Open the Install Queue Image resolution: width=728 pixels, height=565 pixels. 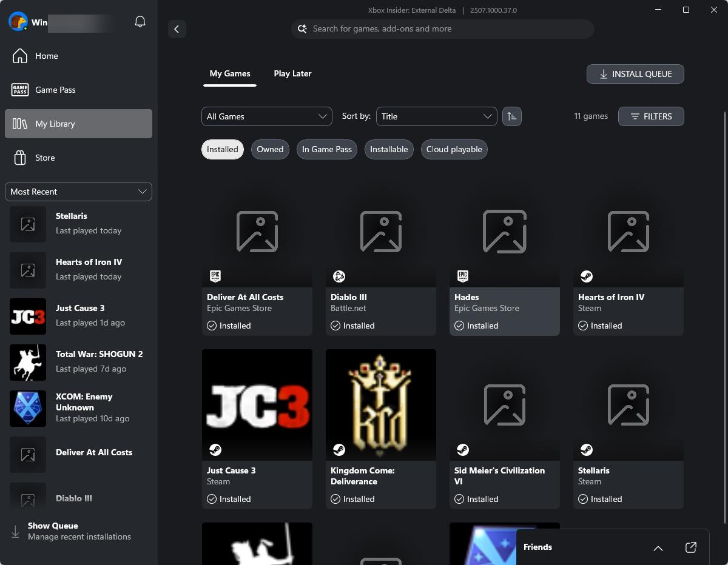tap(635, 73)
